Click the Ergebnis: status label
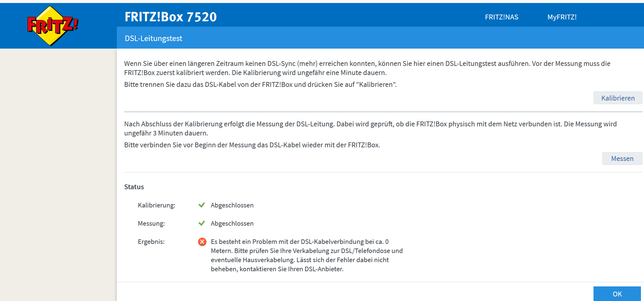 (151, 242)
